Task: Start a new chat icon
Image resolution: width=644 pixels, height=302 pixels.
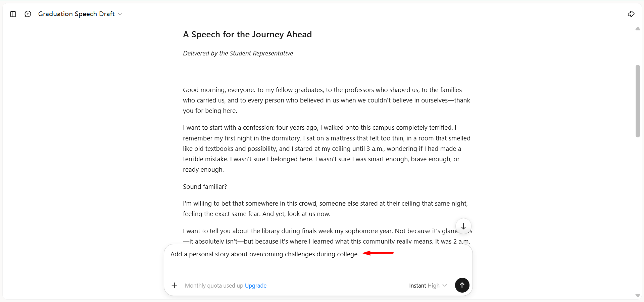Action: 28,14
